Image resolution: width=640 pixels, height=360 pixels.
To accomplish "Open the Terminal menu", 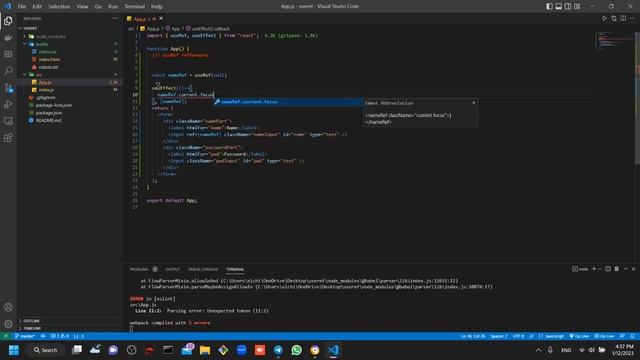I will pos(134,6).
